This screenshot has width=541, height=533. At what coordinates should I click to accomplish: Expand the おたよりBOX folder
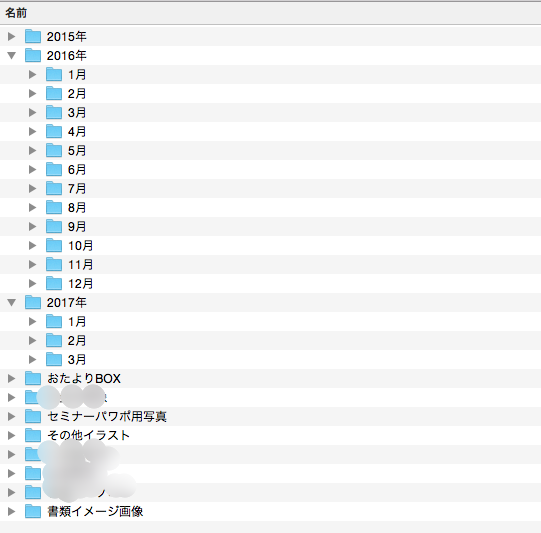(11, 378)
